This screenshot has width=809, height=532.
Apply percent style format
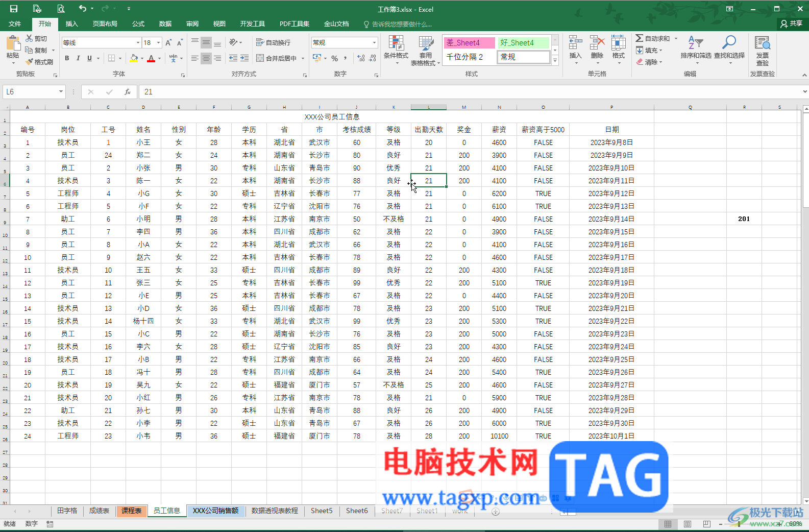pos(335,58)
